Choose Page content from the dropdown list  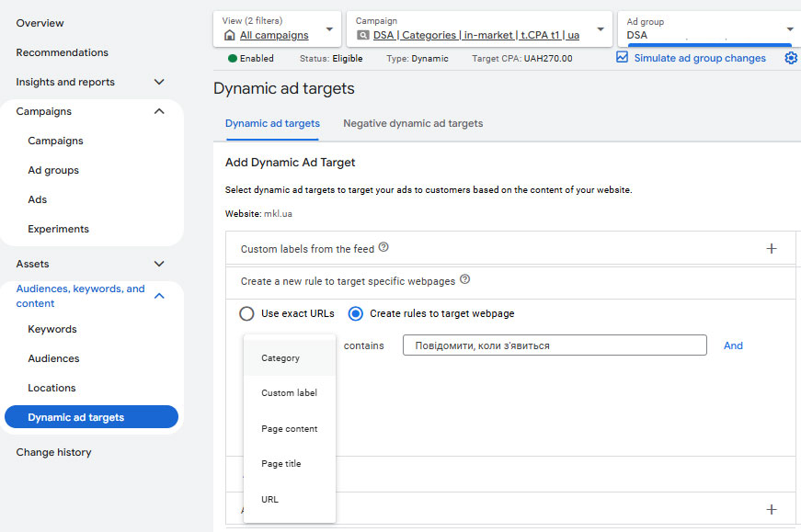point(289,429)
